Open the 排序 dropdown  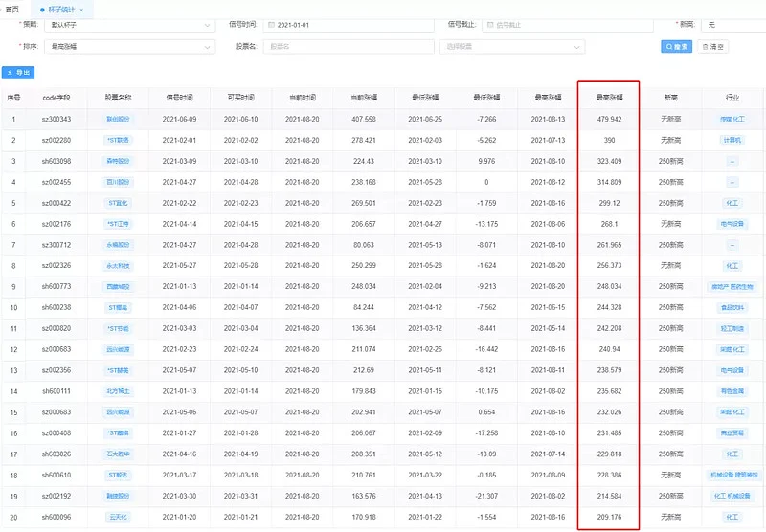[129, 47]
